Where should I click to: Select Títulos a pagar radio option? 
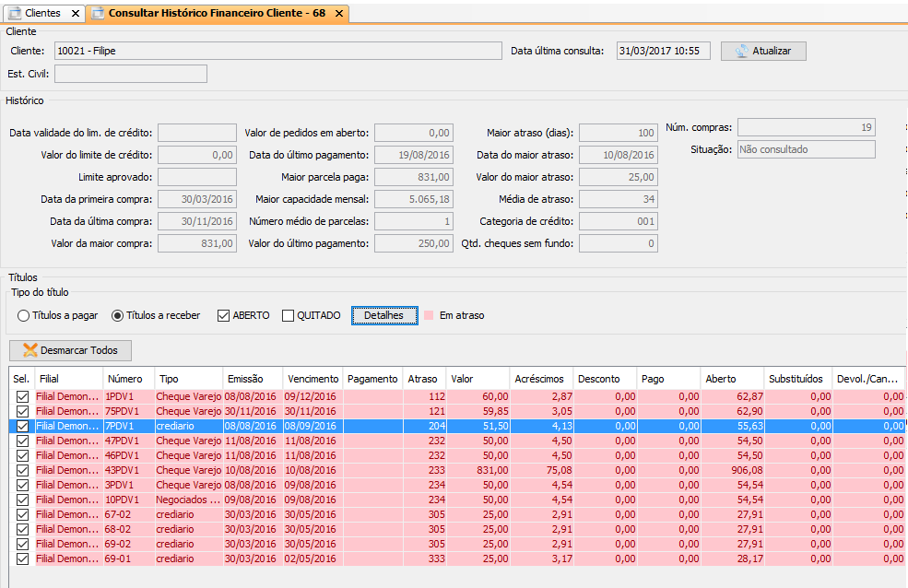[24, 315]
